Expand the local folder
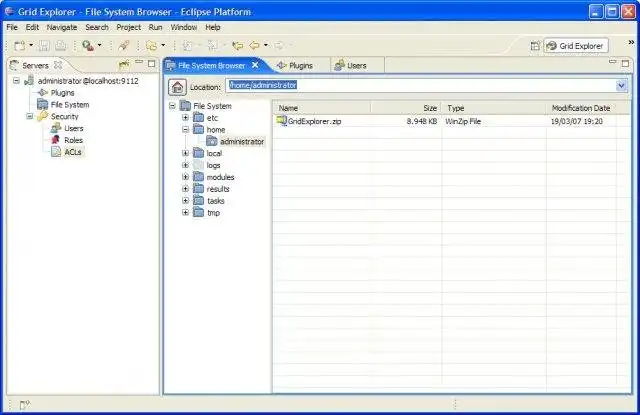Viewport: 640px width, 415px height. click(x=185, y=153)
